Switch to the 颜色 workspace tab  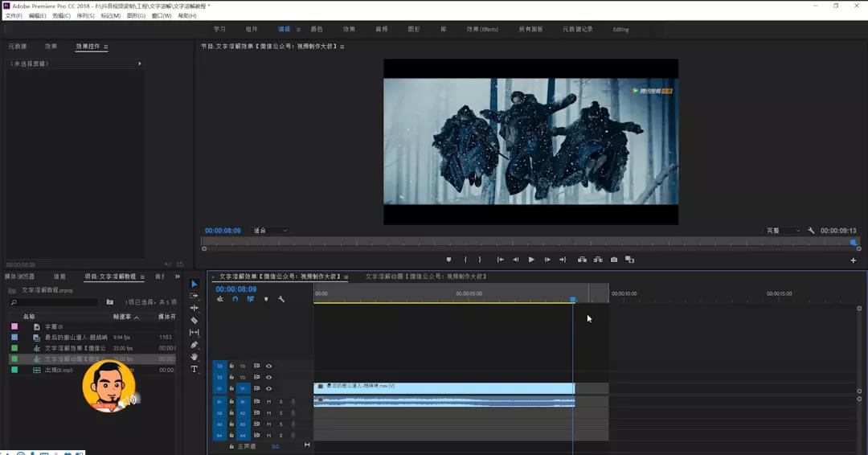317,29
